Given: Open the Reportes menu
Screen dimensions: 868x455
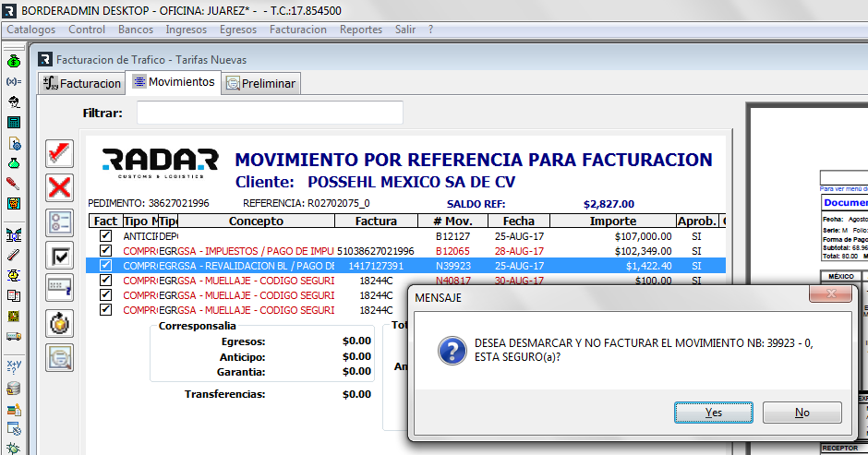Looking at the screenshot, I should pyautogui.click(x=361, y=30).
